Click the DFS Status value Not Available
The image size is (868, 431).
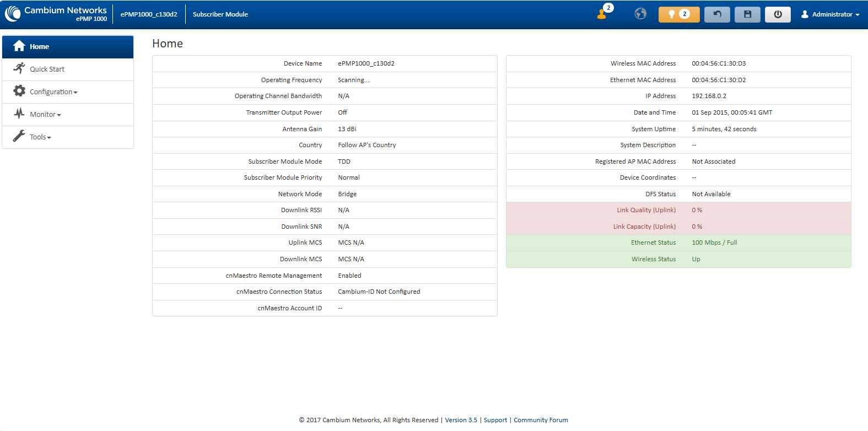pos(711,194)
